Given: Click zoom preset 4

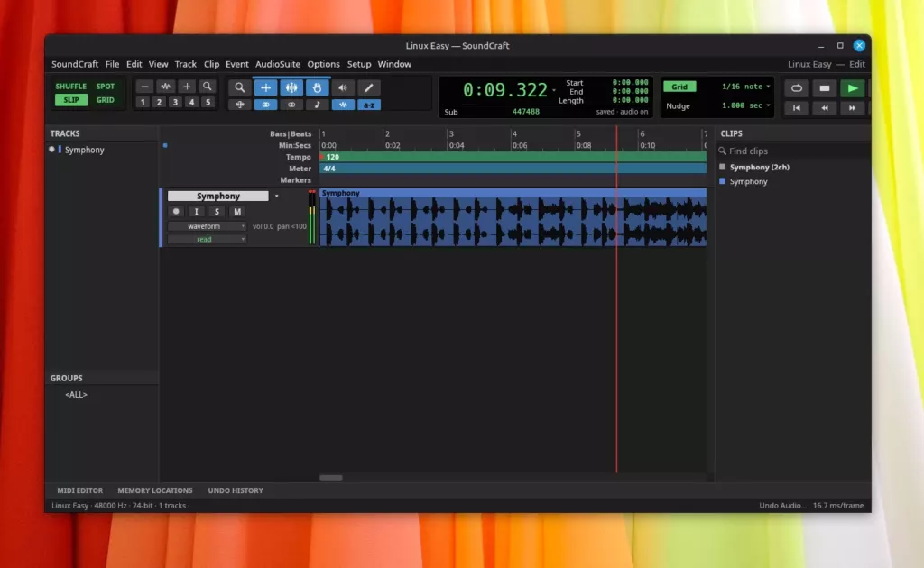Looking at the screenshot, I should pyautogui.click(x=191, y=103).
